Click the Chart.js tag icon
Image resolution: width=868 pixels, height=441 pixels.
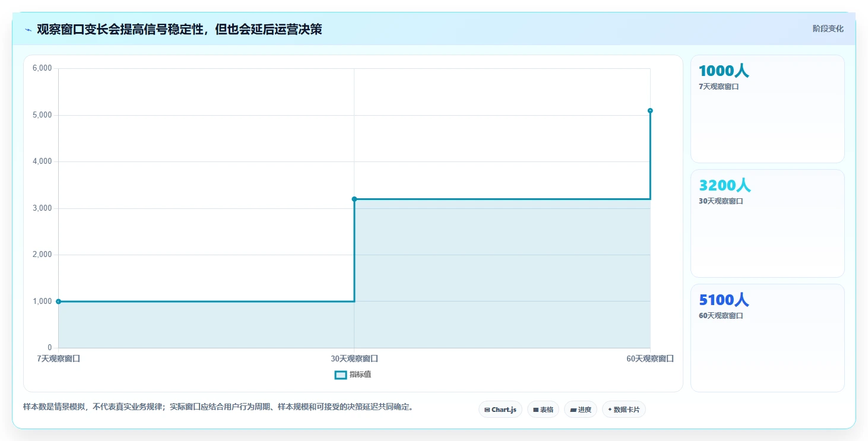coord(487,410)
